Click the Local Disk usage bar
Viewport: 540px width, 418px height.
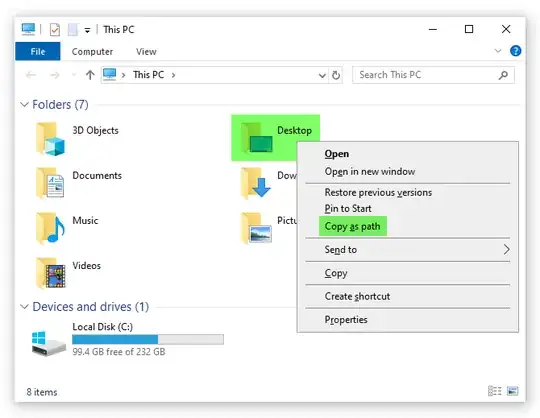[x=148, y=339]
